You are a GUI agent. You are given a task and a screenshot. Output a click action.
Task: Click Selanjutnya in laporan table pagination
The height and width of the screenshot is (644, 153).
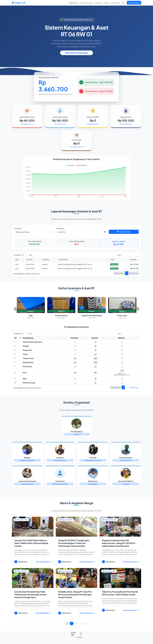134,273
